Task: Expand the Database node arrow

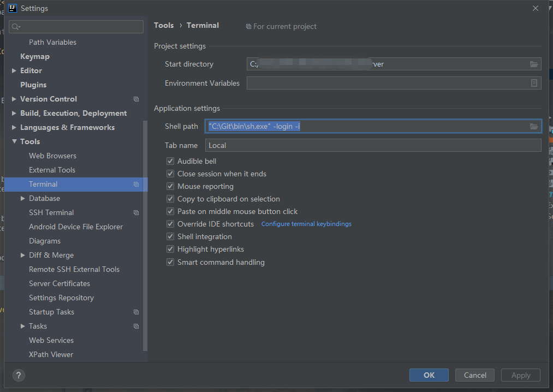Action: pyautogui.click(x=22, y=198)
